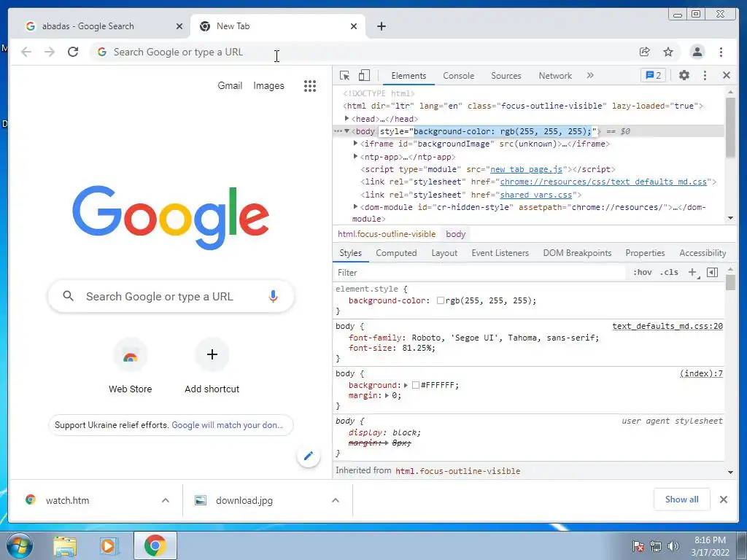Viewport: 747px width, 560px height.
Task: Select the Layout pane tab
Action: tap(444, 253)
